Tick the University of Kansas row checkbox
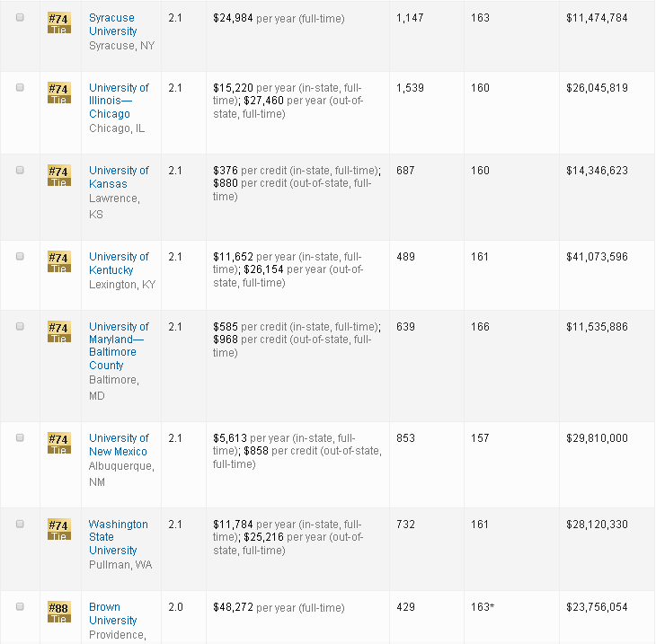656x644 pixels. pyautogui.click(x=21, y=170)
